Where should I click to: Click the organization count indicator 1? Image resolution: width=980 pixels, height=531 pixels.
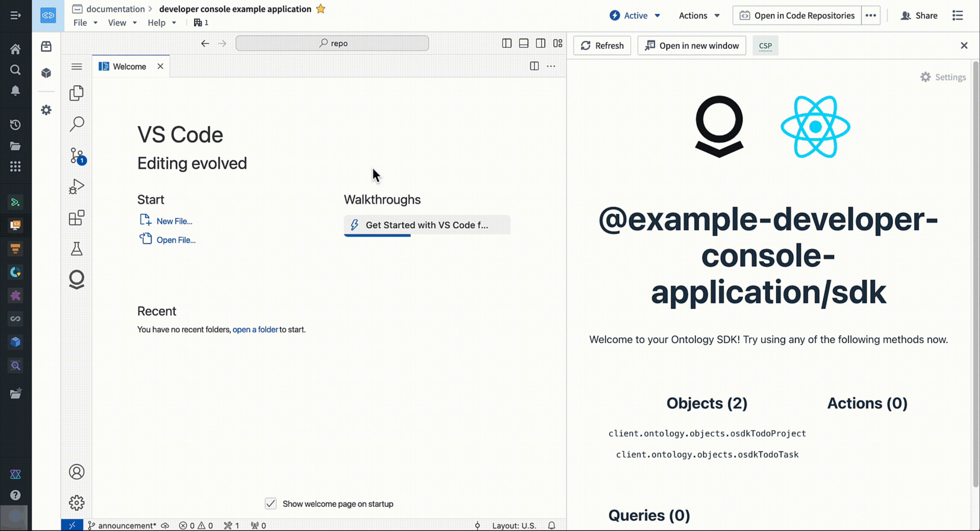click(201, 22)
